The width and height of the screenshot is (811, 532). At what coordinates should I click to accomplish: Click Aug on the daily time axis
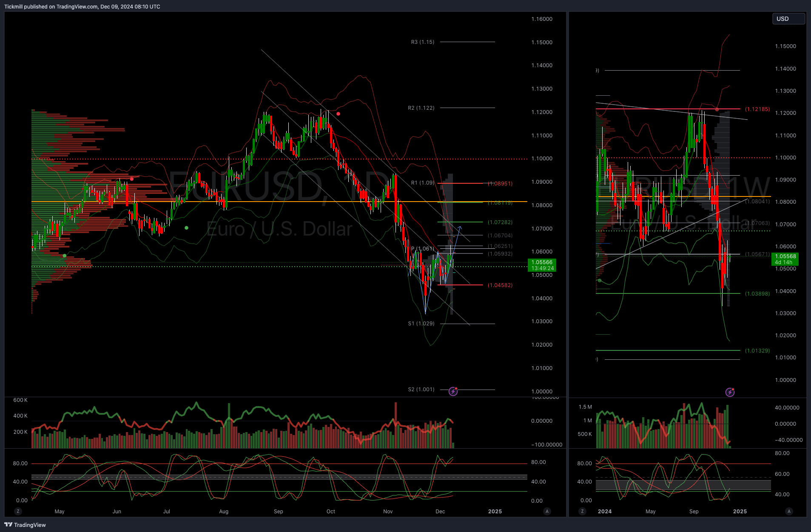click(224, 512)
